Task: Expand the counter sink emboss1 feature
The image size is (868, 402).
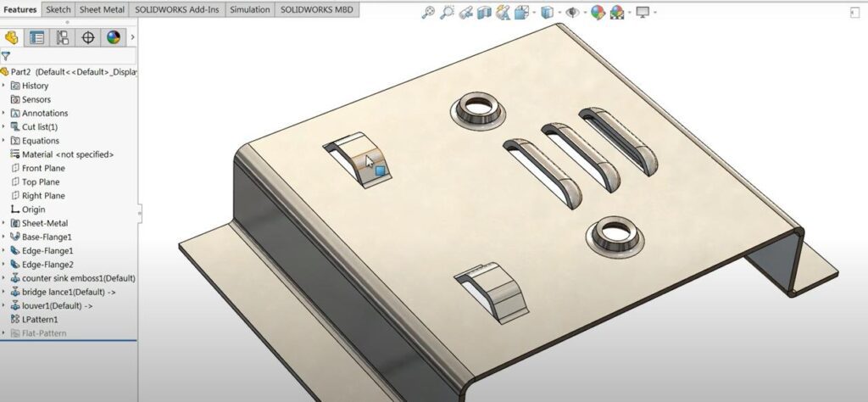Action: point(4,278)
